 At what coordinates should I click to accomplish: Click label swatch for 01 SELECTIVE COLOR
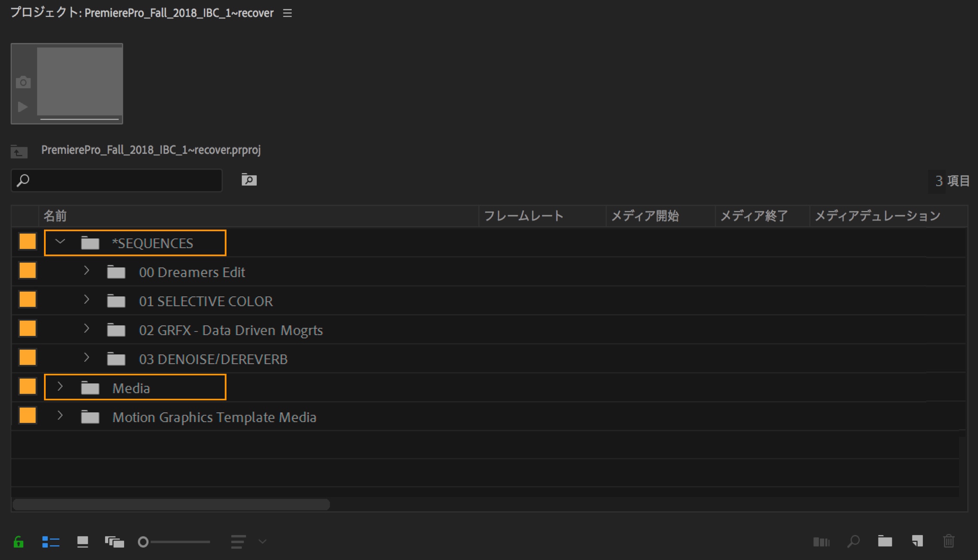28,300
